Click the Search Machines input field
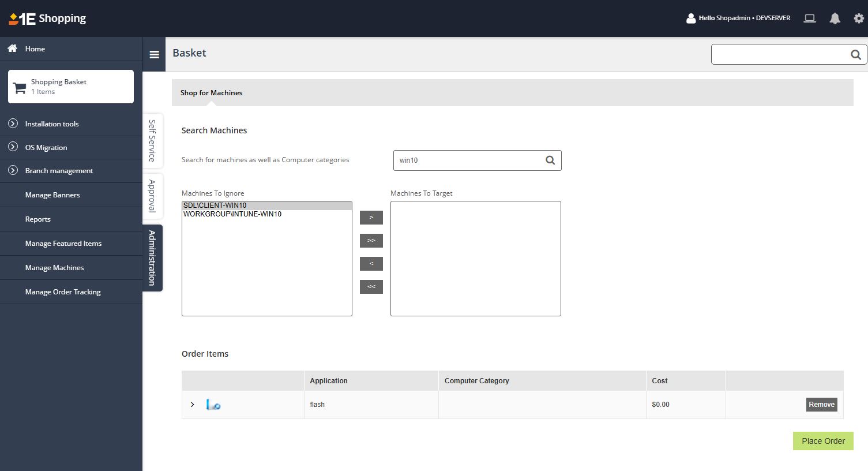The width and height of the screenshot is (868, 471). tap(467, 160)
